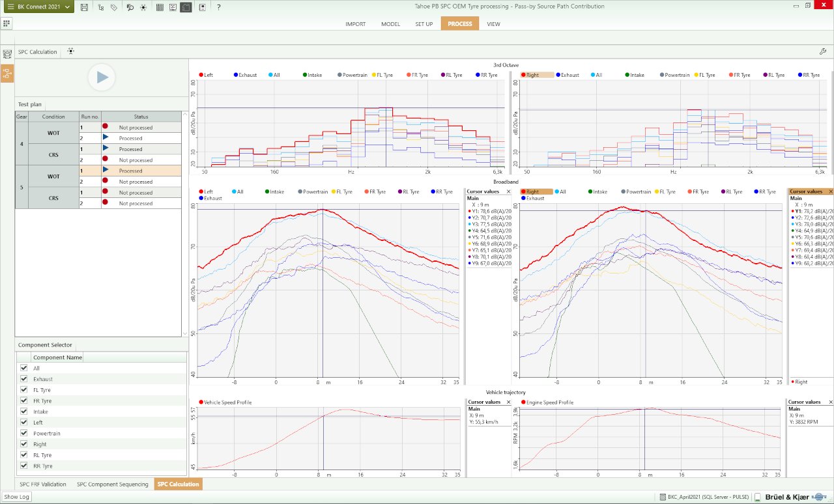
Task: Uncheck the Exhaust component checkbox
Action: [x=24, y=379]
